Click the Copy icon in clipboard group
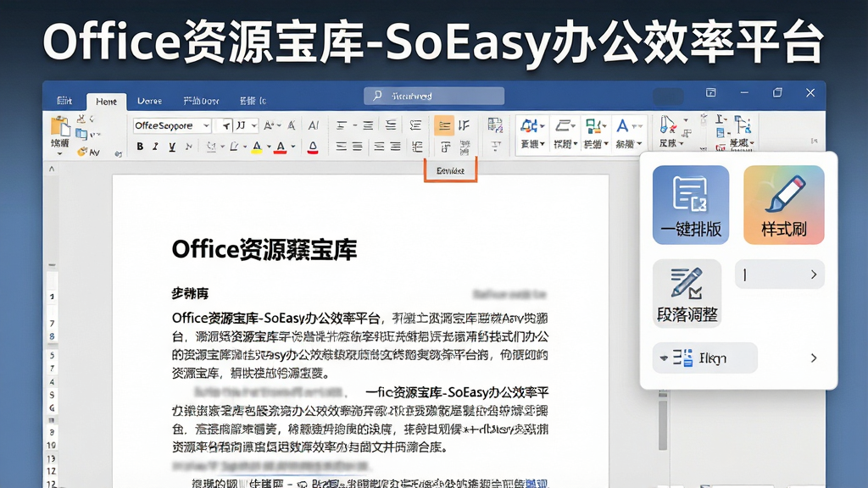The height and width of the screenshot is (488, 868). point(82,134)
